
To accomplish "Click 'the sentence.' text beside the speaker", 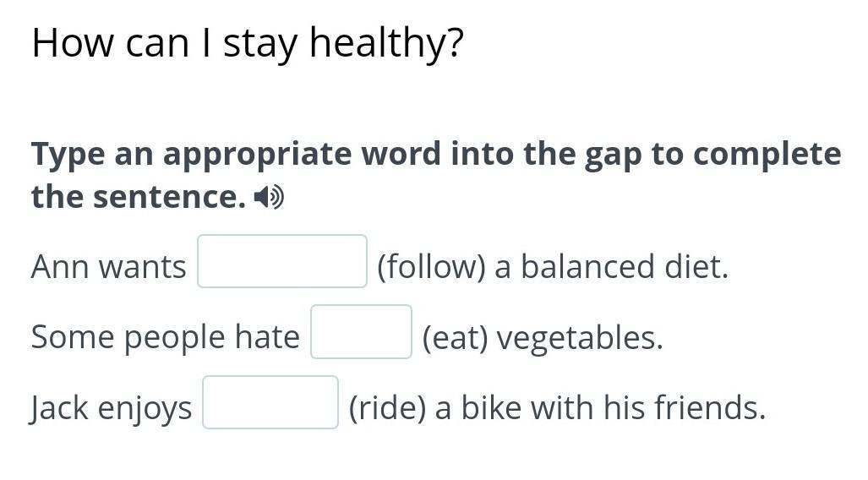I will [138, 197].
